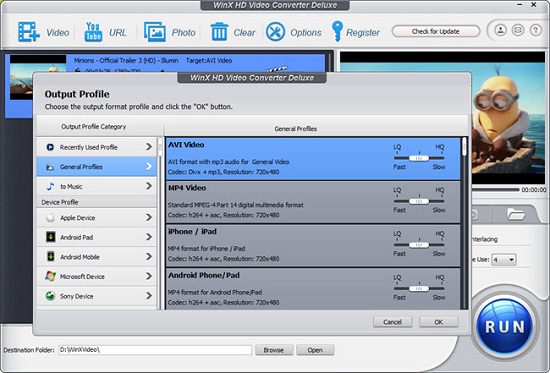This screenshot has height=373, width=550.
Task: Start conversion with RUN button
Action: click(505, 327)
